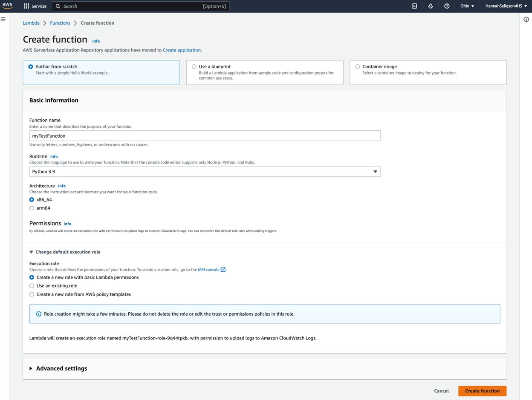
Task: Click the Create function button
Action: 482,391
